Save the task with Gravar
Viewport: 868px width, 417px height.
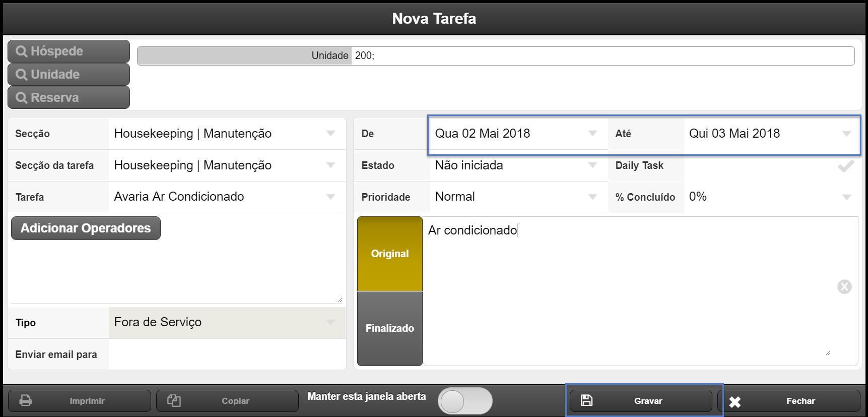click(641, 401)
